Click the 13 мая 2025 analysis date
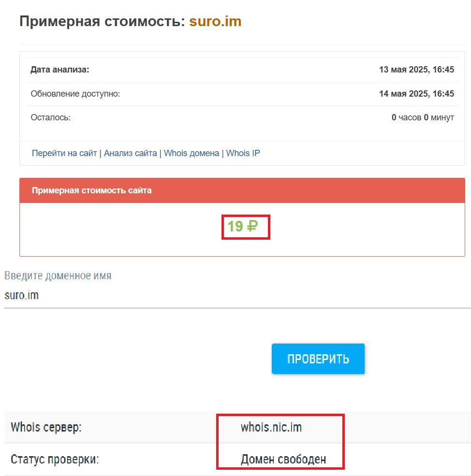This screenshot has width=471, height=476. pos(416,70)
